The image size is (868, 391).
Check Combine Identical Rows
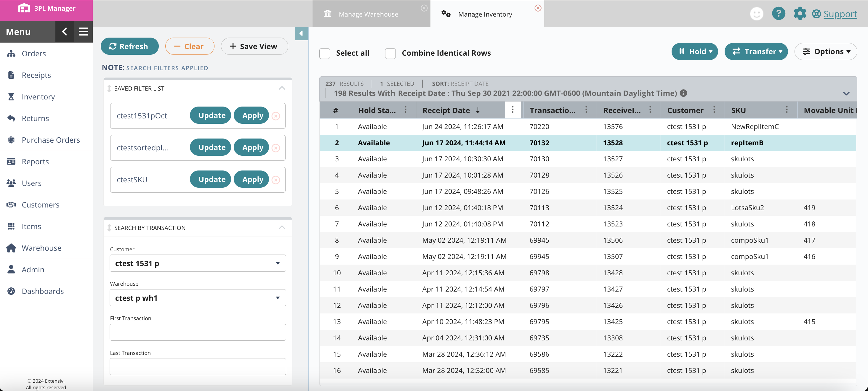(390, 53)
